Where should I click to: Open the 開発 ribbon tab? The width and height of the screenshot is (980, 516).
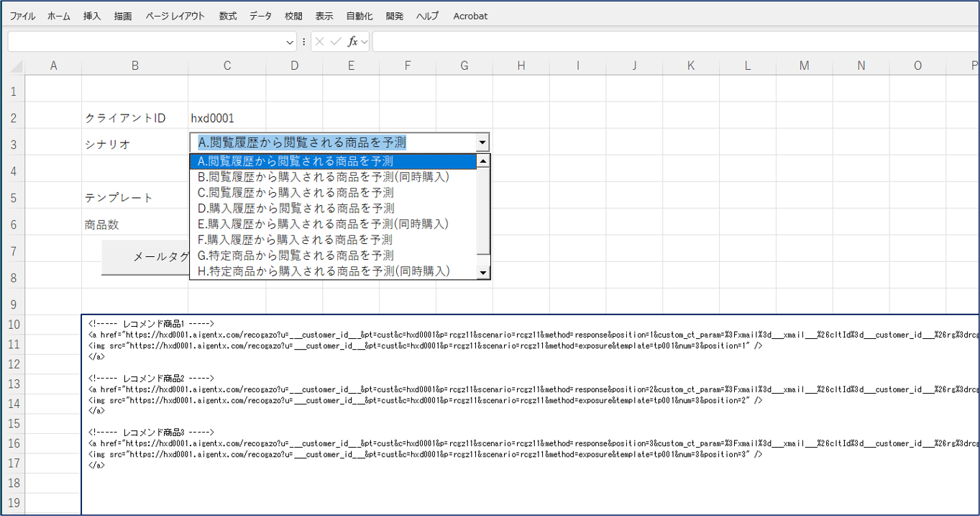pyautogui.click(x=395, y=16)
